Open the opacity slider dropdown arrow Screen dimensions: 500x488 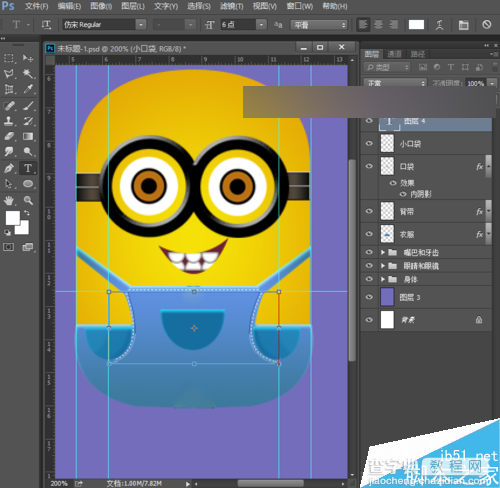(492, 83)
